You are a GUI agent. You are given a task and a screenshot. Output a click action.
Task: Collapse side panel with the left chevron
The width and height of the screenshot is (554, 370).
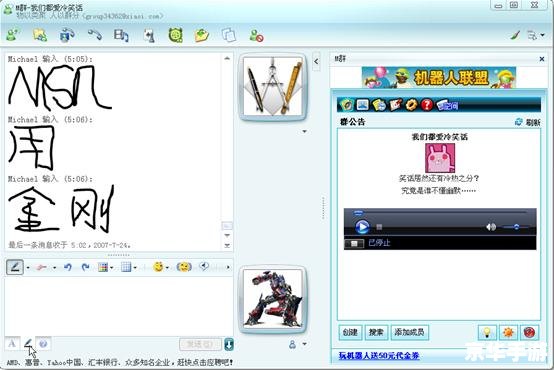pos(316,61)
